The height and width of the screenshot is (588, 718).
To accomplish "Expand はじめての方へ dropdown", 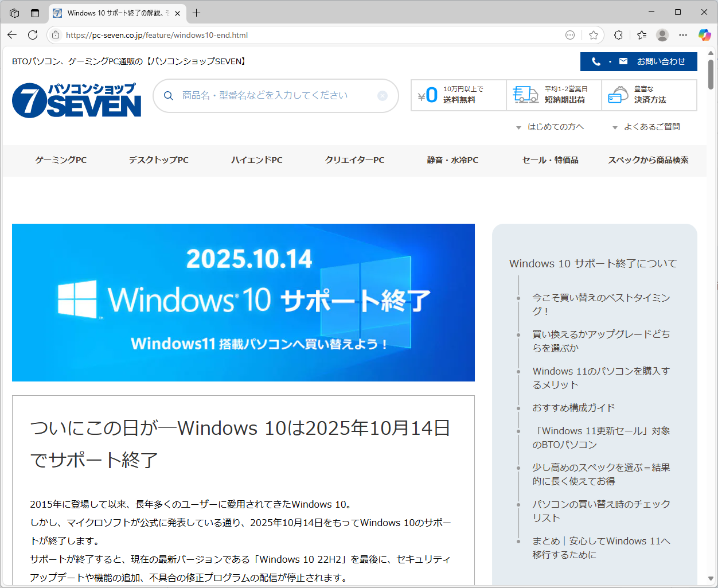I will pyautogui.click(x=550, y=127).
